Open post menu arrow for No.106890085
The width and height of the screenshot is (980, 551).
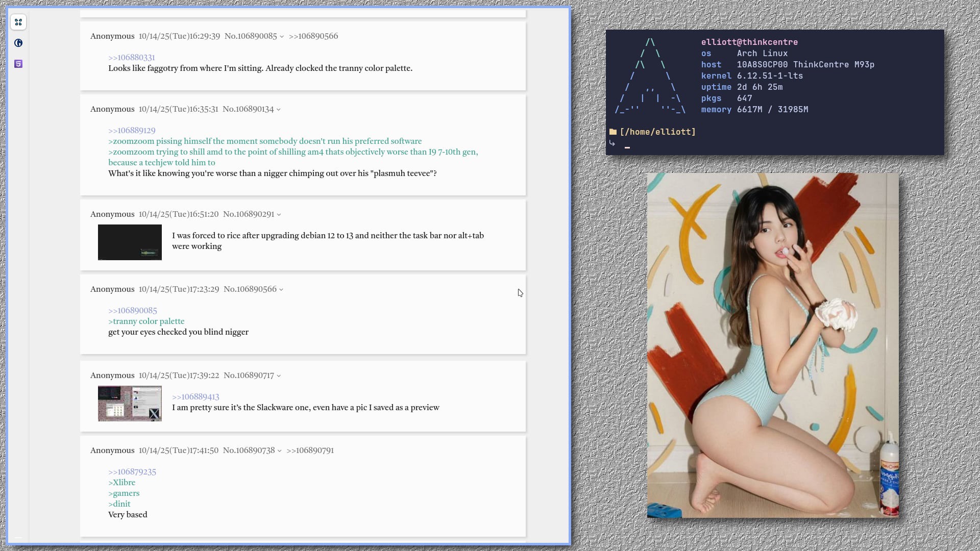pyautogui.click(x=282, y=37)
